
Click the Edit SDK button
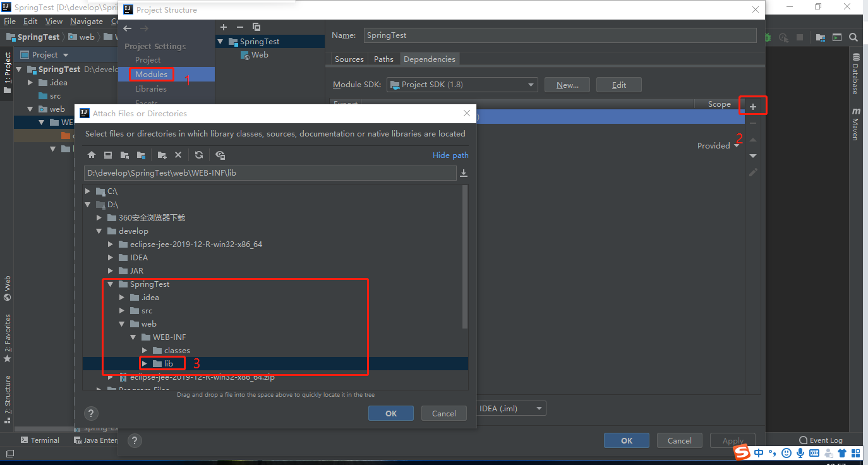click(x=619, y=85)
